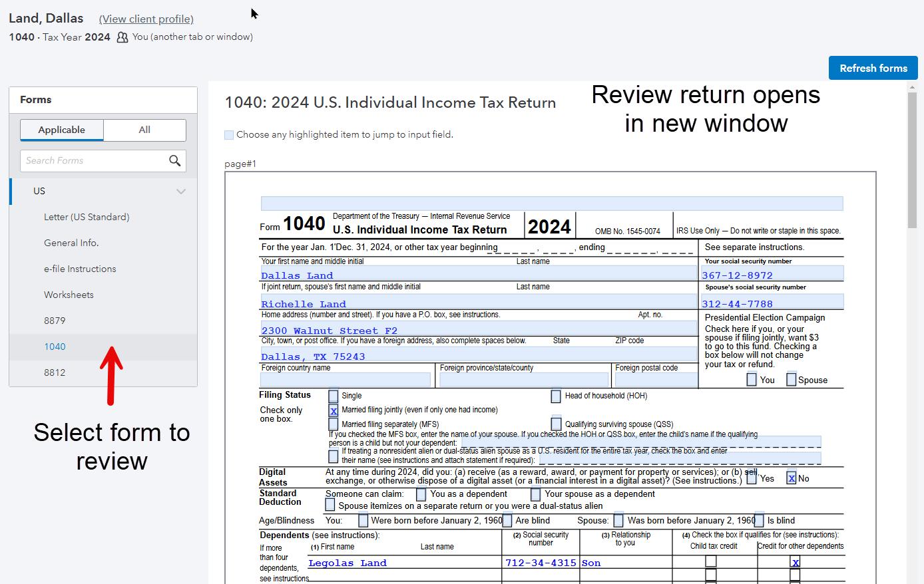The width and height of the screenshot is (924, 584).
Task: Toggle Credit for other dependents for Legolas
Action: pyautogui.click(x=795, y=562)
